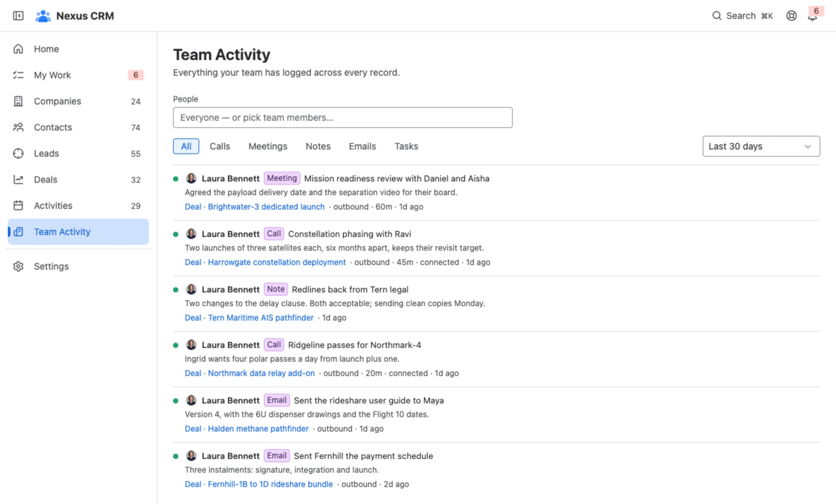Click the People team members picker field

pyautogui.click(x=343, y=118)
